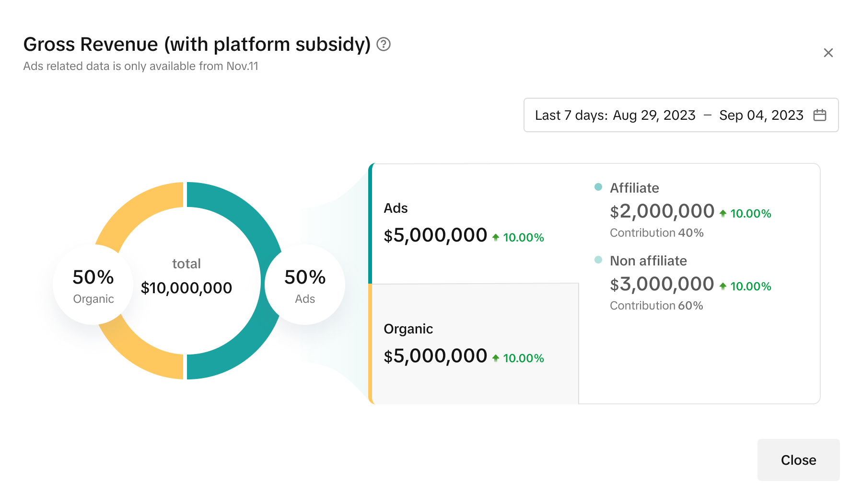The image size is (862, 504).
Task: Dismiss dialog with the X icon
Action: pyautogui.click(x=828, y=53)
